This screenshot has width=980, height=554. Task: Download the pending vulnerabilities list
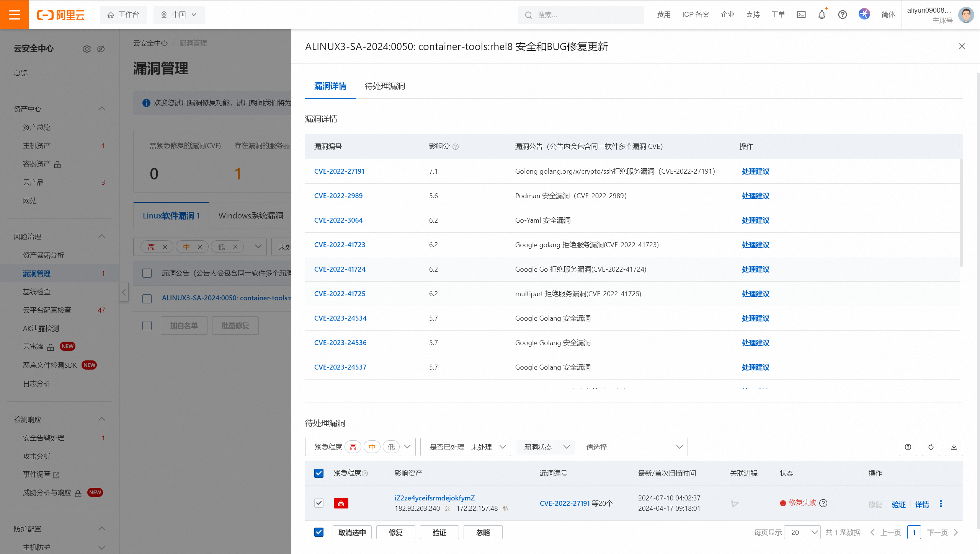(x=954, y=447)
